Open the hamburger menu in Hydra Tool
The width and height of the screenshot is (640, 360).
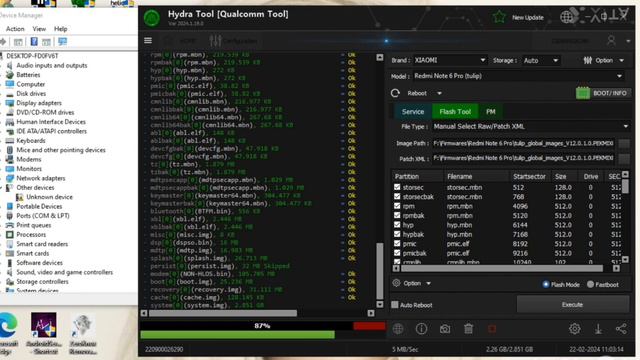tap(148, 40)
